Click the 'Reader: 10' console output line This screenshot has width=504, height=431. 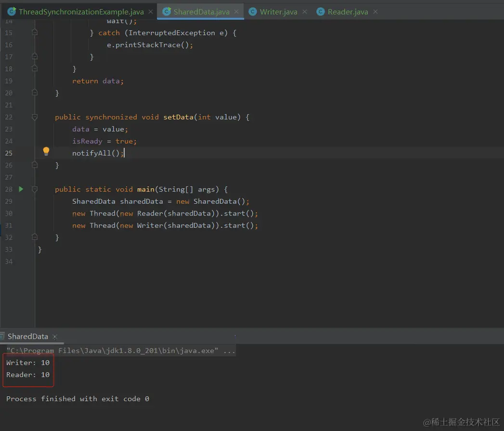tap(28, 375)
